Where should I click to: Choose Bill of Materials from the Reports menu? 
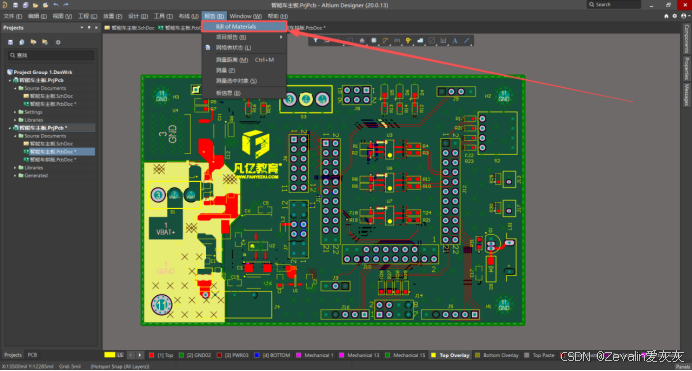tap(244, 26)
